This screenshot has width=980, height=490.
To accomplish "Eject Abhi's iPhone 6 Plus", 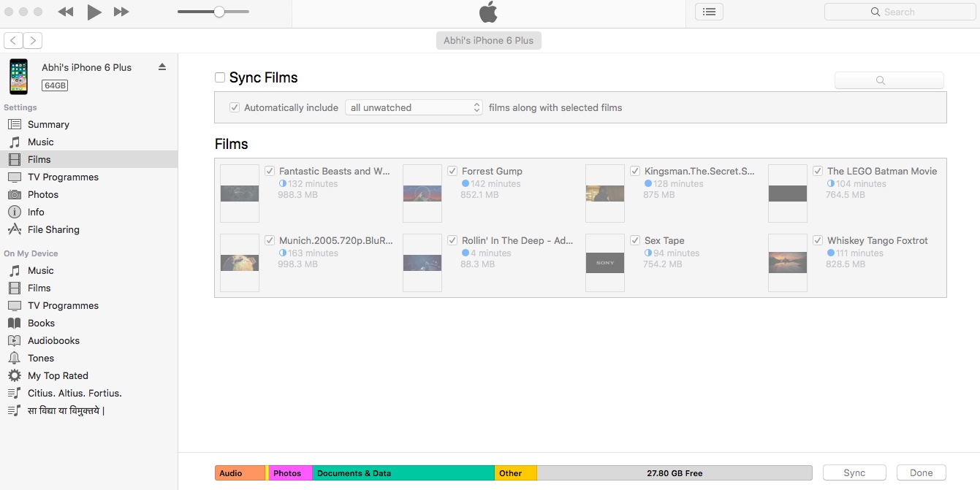I will coord(162,67).
